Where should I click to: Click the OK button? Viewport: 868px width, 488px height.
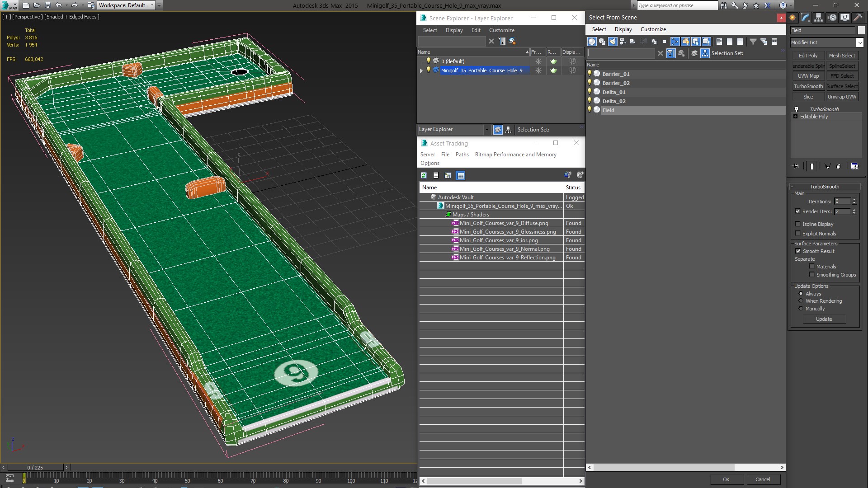coord(726,479)
